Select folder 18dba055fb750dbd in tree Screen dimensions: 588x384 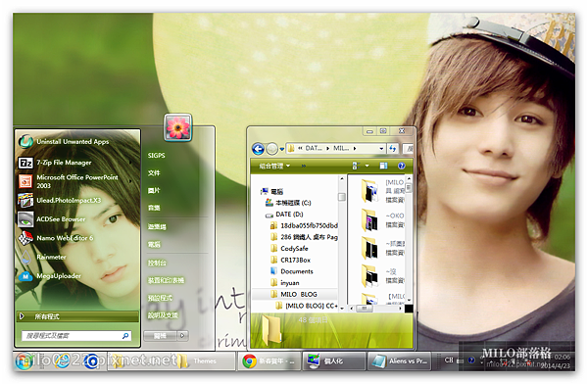pos(304,225)
